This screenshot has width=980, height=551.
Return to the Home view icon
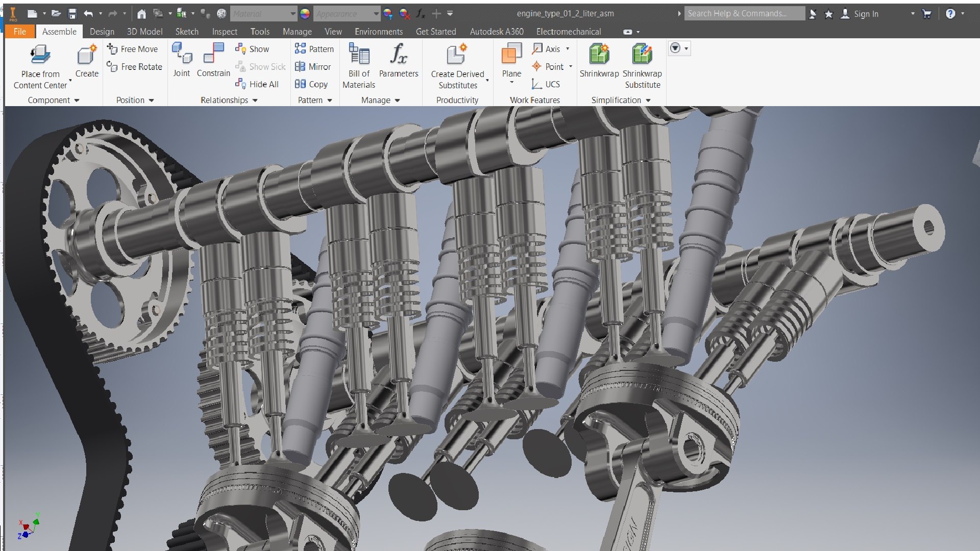coord(141,14)
